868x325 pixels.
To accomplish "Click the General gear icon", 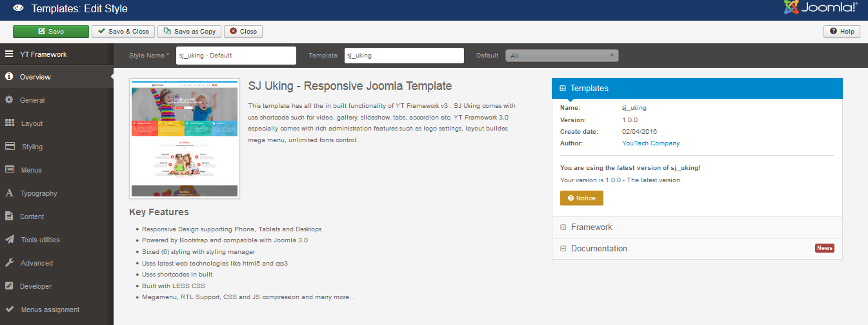I will point(9,100).
